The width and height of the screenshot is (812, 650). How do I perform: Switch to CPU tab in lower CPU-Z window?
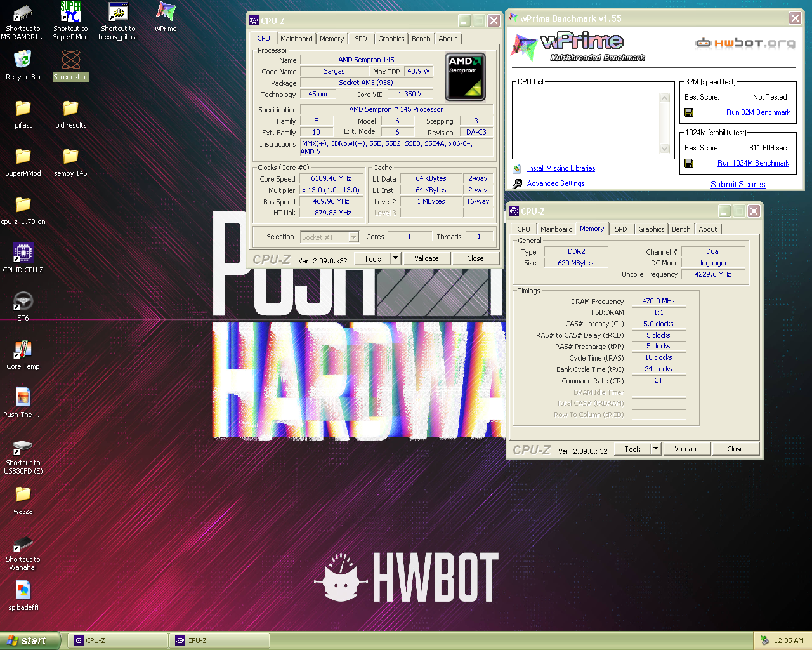click(x=524, y=229)
